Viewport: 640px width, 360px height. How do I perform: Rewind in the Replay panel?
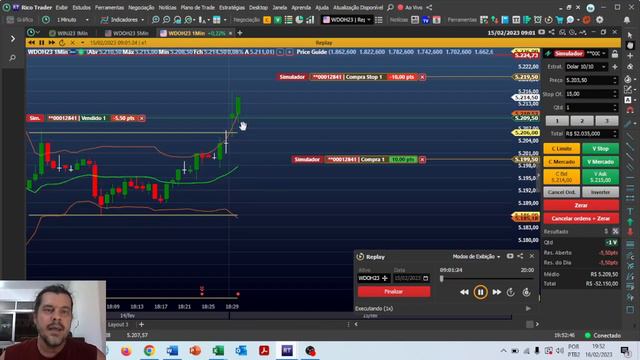point(464,292)
